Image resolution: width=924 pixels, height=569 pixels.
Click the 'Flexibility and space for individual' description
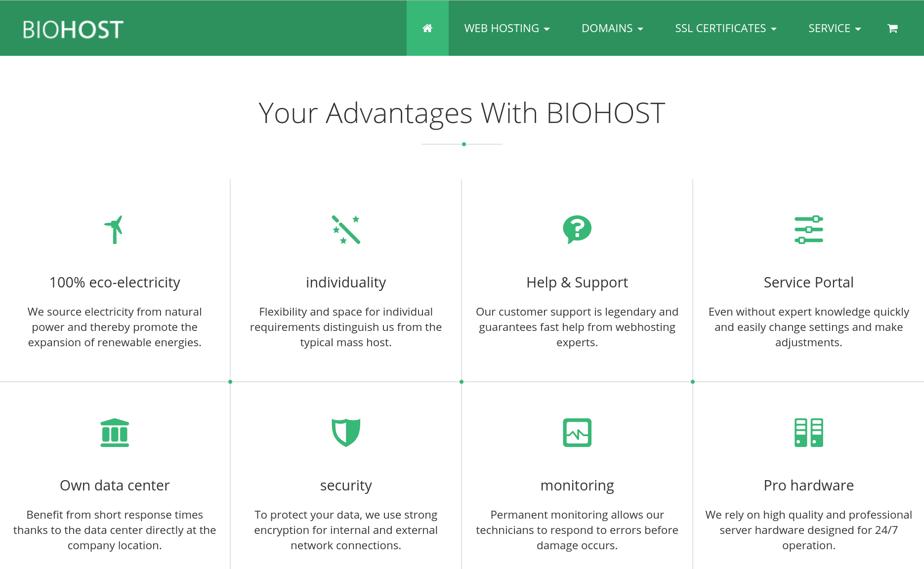pyautogui.click(x=346, y=327)
